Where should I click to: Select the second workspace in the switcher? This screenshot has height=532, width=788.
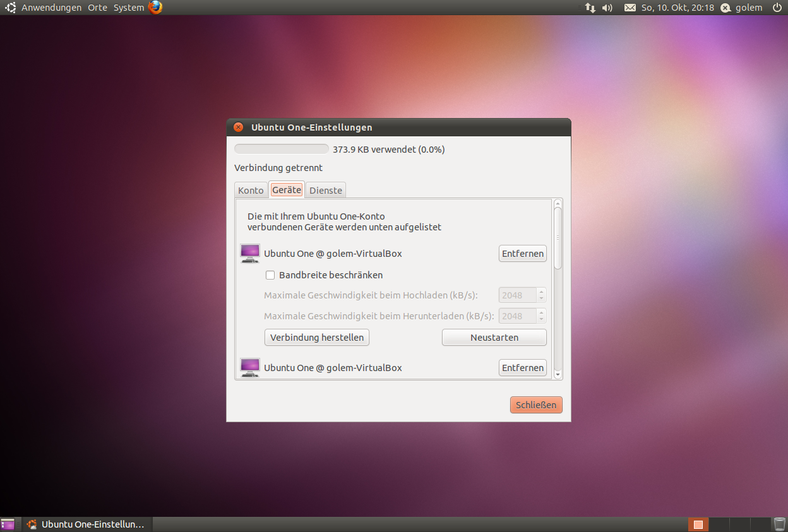(719, 524)
